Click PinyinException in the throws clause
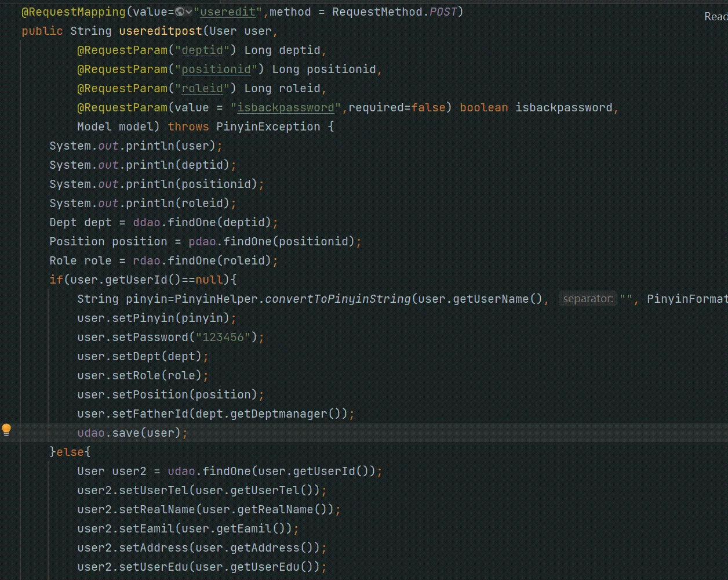The image size is (728, 580). [x=268, y=127]
